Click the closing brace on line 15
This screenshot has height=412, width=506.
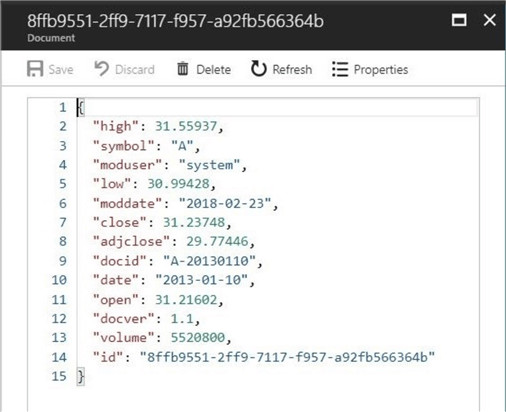[x=81, y=376]
